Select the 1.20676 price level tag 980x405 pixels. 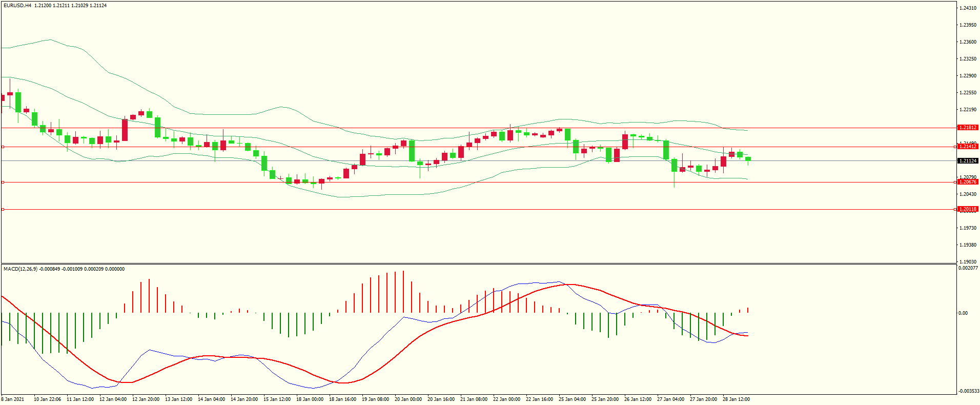[968, 182]
